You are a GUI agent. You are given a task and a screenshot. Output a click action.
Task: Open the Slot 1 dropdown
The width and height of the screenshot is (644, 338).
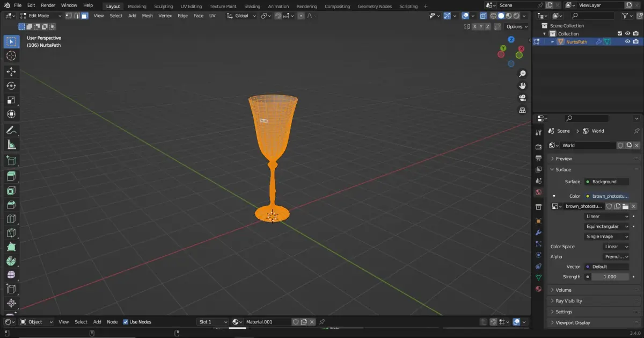[213, 322]
